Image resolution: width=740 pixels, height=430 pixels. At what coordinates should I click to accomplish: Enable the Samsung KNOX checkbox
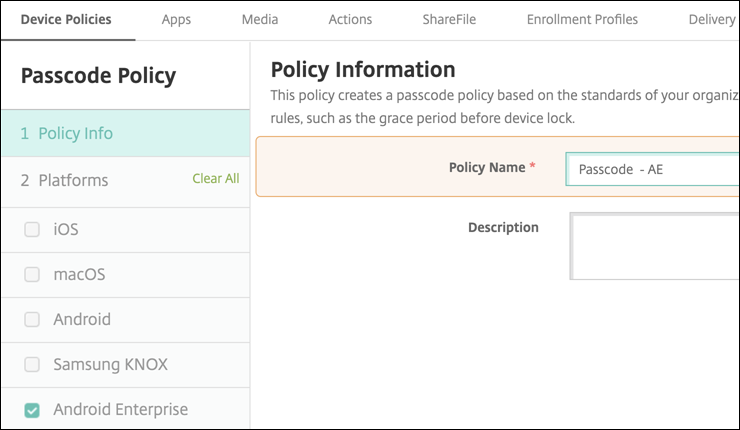32,365
